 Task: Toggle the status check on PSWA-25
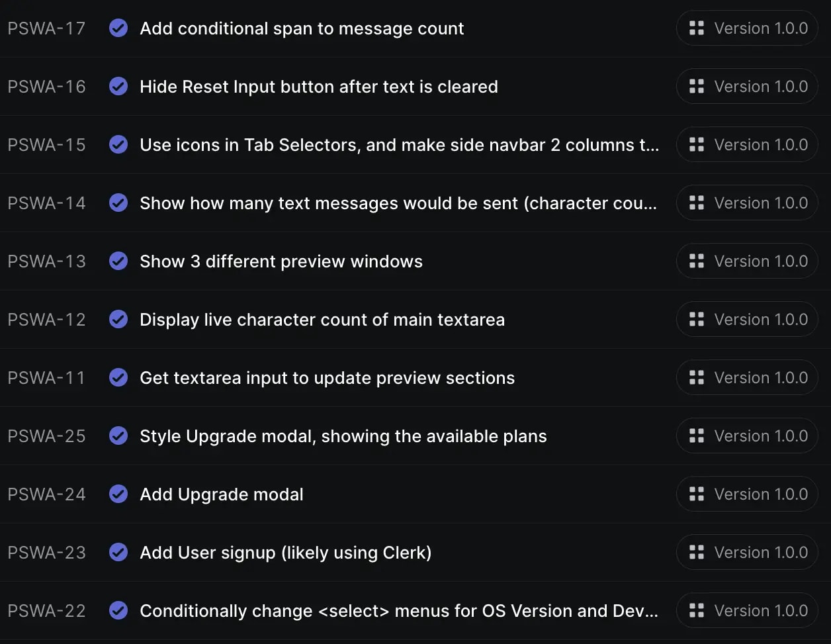click(x=118, y=436)
